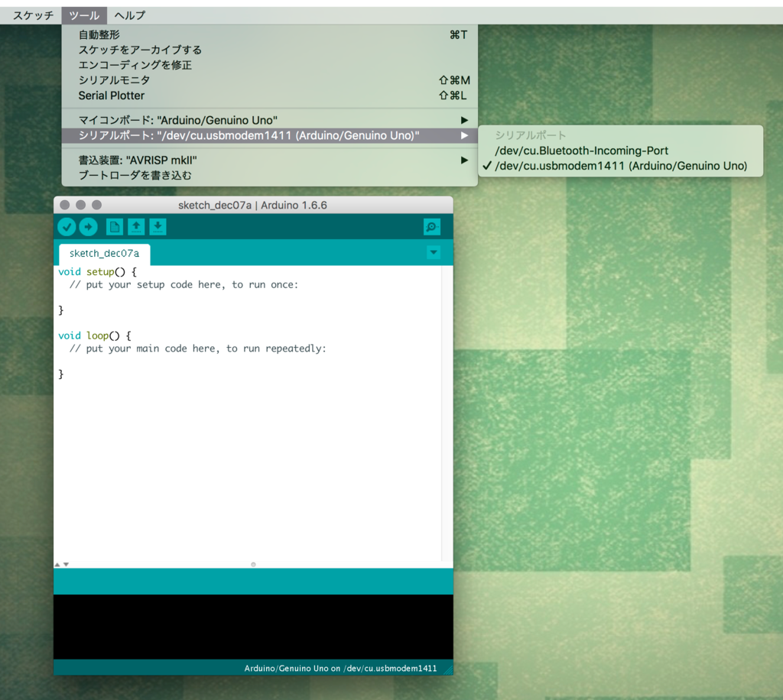Select the sketch_dec07a tab
The height and width of the screenshot is (700, 783).
104,254
